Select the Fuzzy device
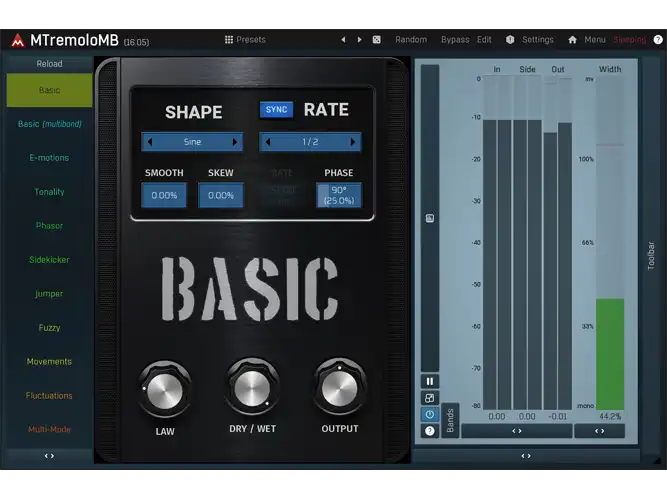667x500 pixels. point(49,328)
